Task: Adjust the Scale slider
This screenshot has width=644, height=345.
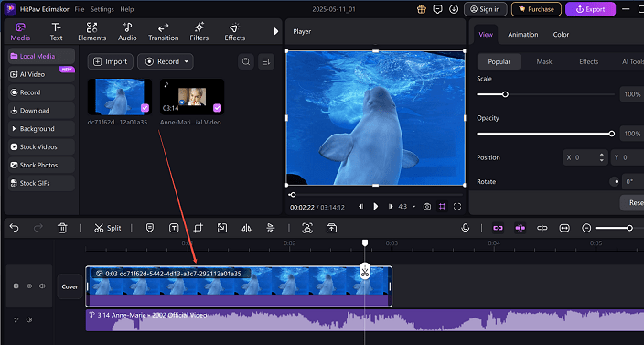Action: click(x=505, y=94)
